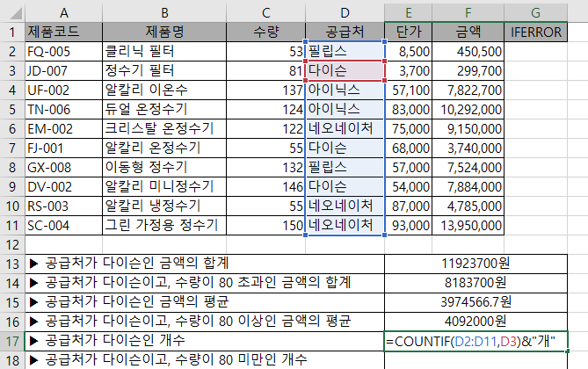This screenshot has width=588, height=369.
Task: Click the 단가 header cell
Action: click(409, 33)
